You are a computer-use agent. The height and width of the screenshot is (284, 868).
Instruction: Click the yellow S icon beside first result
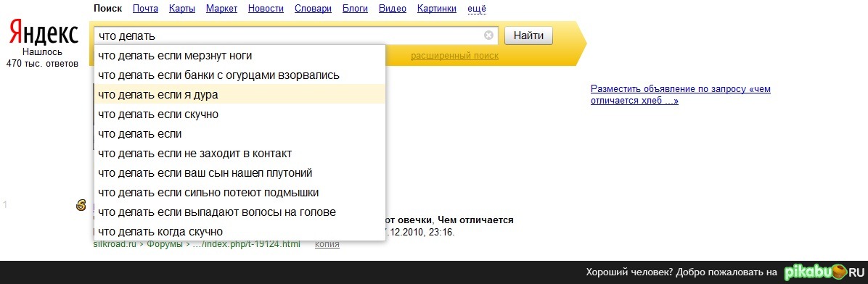[81, 206]
